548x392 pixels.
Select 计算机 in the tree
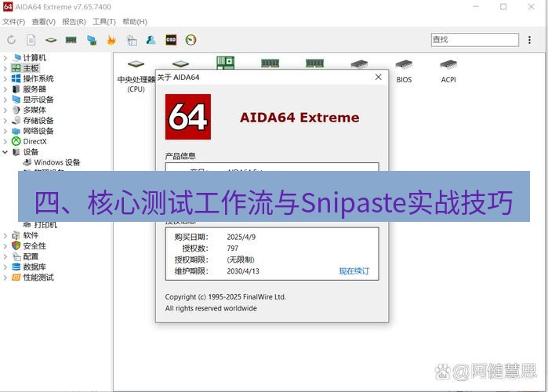[34, 58]
